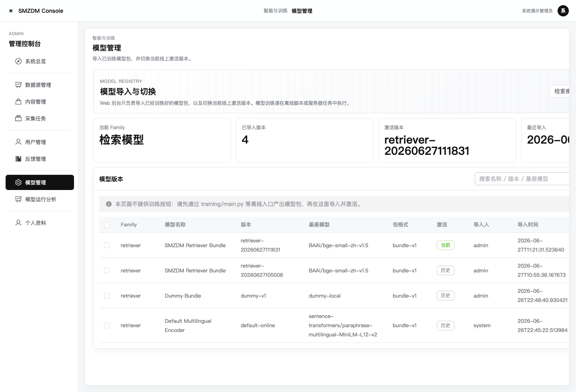Click the 数据源管理 sidebar icon
This screenshot has width=576, height=392.
pos(18,85)
